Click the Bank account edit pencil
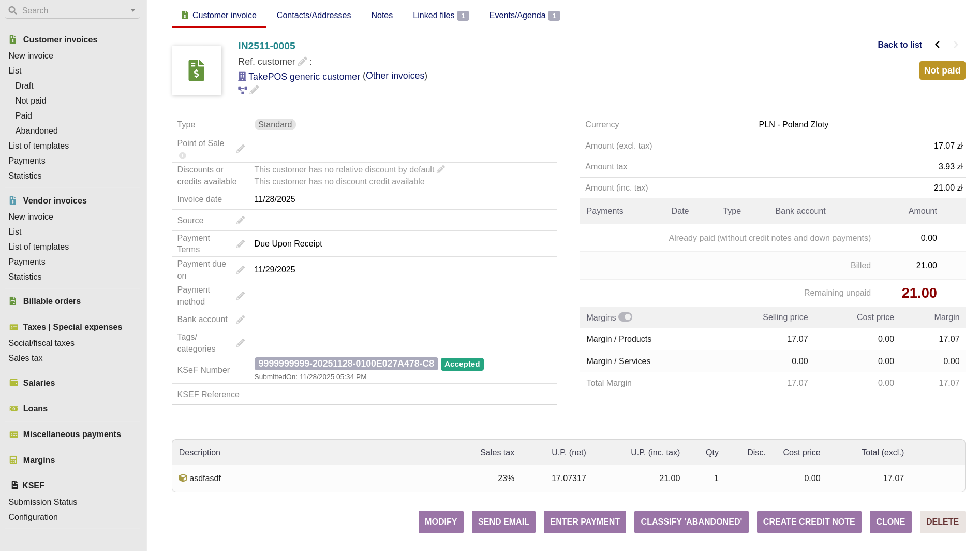Viewport: 980px width, 551px height. pos(241,320)
